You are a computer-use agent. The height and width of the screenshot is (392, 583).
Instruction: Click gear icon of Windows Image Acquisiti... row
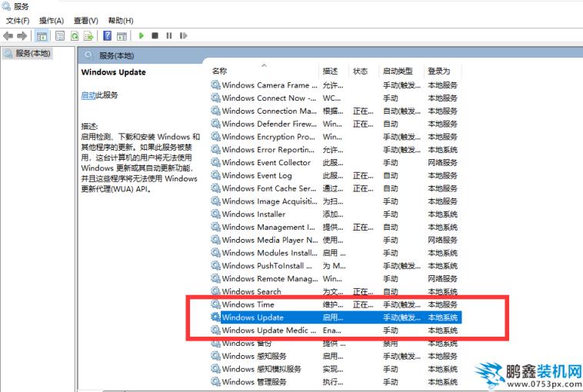(x=215, y=201)
